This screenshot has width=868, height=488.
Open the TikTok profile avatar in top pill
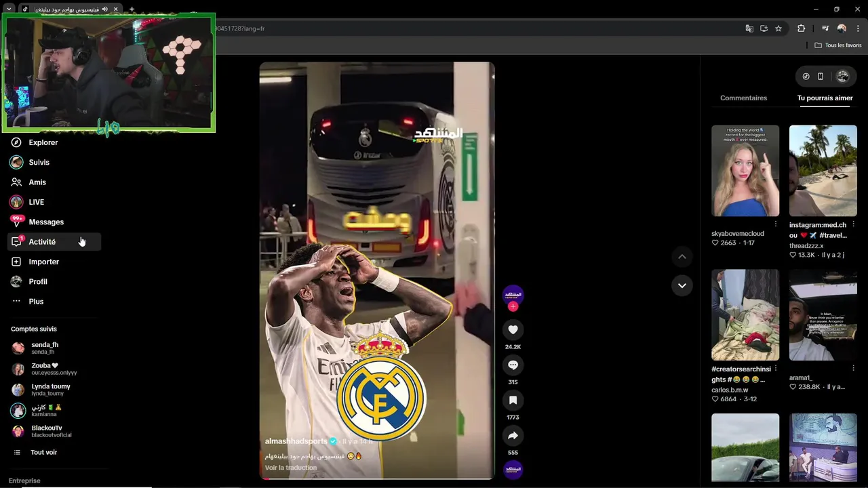[x=843, y=77]
